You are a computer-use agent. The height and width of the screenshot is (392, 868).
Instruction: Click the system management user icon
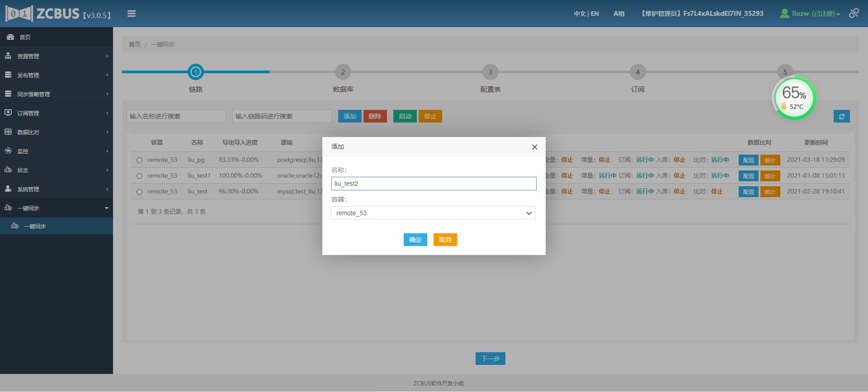pyautogui.click(x=8, y=189)
